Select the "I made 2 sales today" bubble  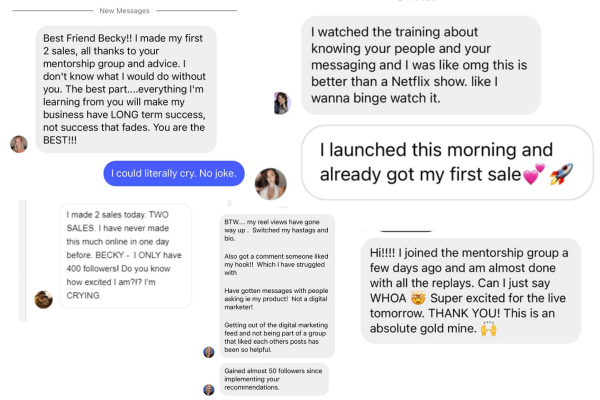(x=126, y=256)
